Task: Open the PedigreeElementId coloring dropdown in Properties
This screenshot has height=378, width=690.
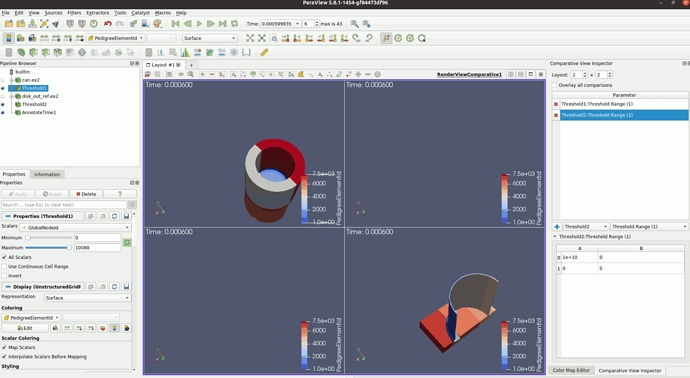Action: pos(31,318)
